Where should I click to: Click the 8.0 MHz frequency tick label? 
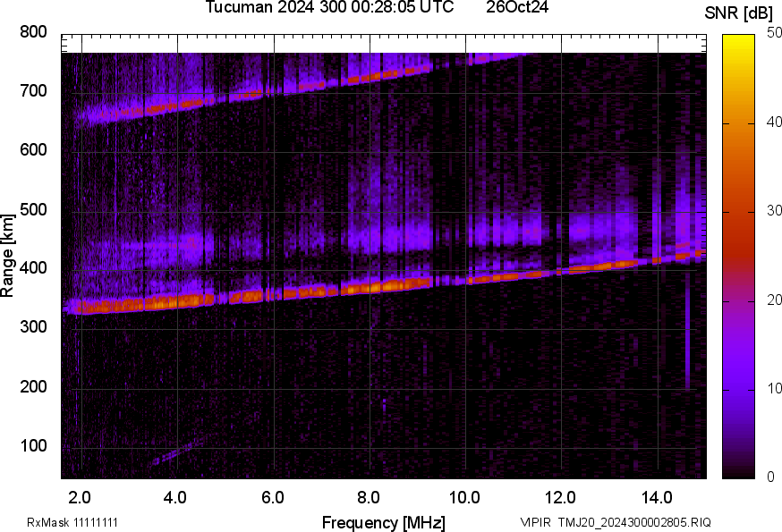[x=369, y=497]
